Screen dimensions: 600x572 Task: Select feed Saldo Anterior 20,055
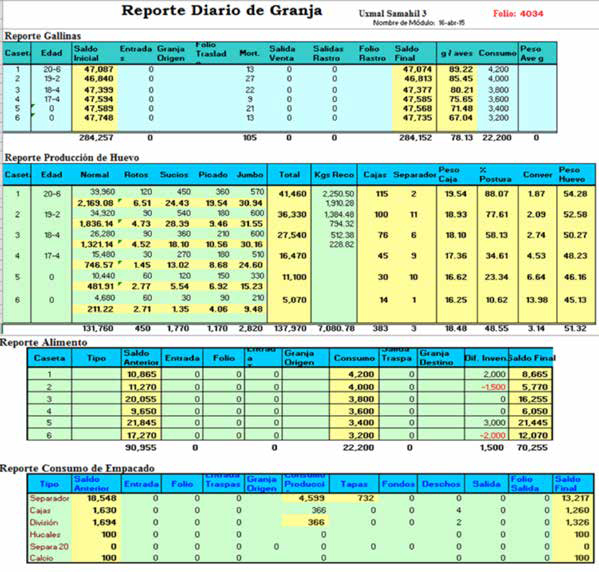click(142, 399)
